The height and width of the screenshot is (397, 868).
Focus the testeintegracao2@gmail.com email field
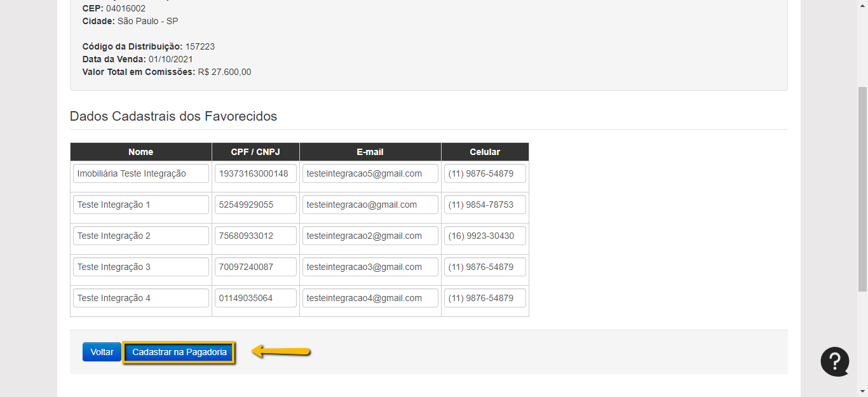(x=370, y=236)
